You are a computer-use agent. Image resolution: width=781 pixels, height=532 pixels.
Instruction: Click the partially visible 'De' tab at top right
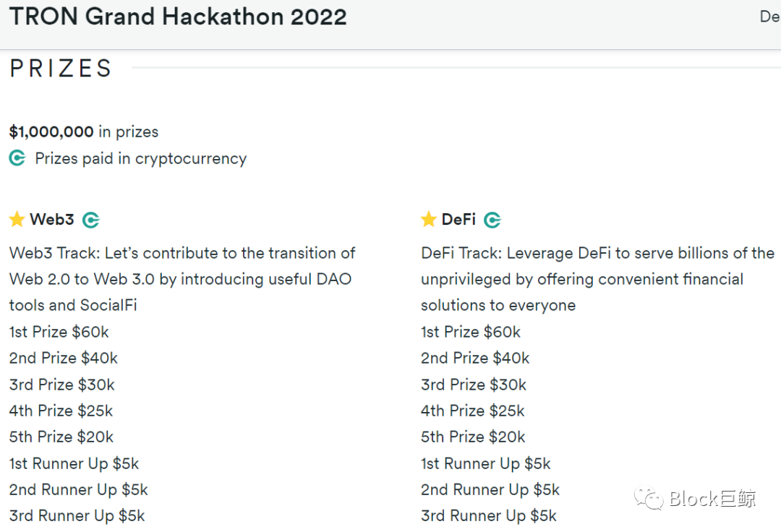770,17
